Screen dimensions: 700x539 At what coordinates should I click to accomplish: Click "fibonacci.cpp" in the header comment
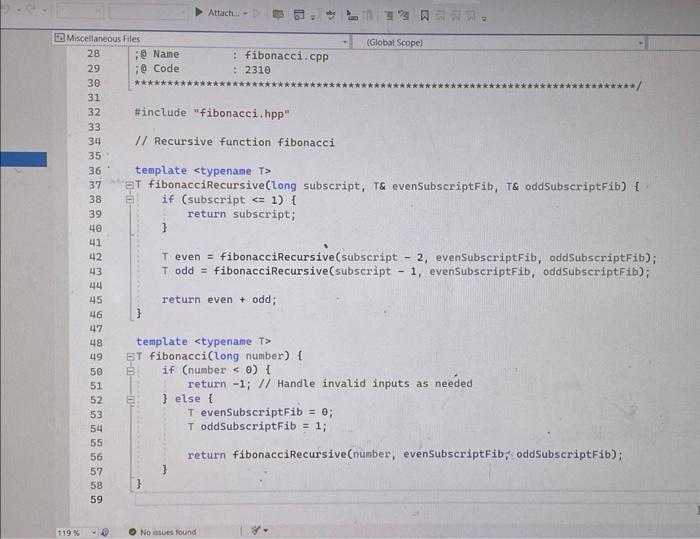(287, 56)
